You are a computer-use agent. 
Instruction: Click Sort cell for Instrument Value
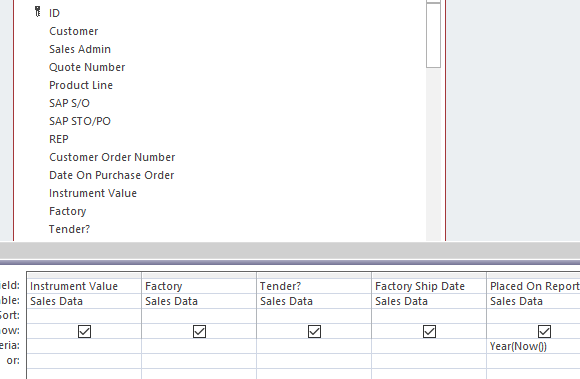pyautogui.click(x=84, y=316)
